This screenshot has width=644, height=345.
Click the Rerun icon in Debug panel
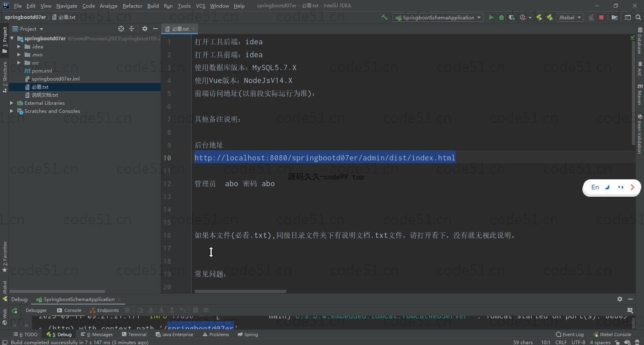(14, 310)
